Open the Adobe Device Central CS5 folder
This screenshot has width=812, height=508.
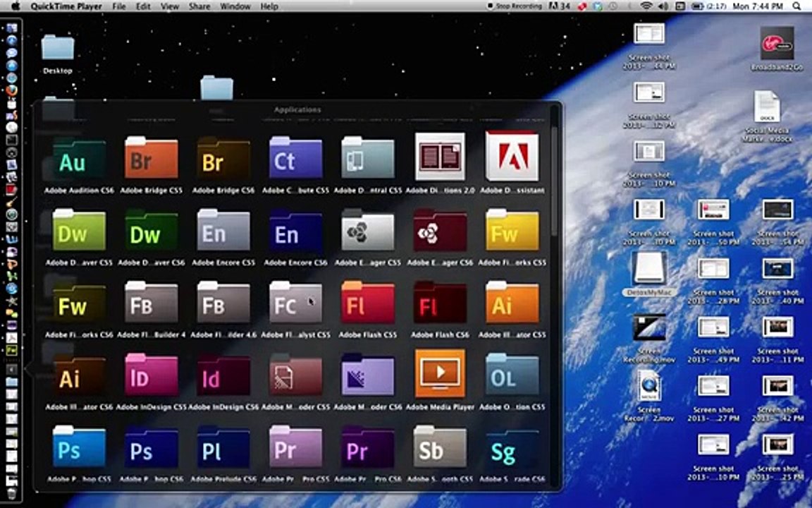point(368,158)
